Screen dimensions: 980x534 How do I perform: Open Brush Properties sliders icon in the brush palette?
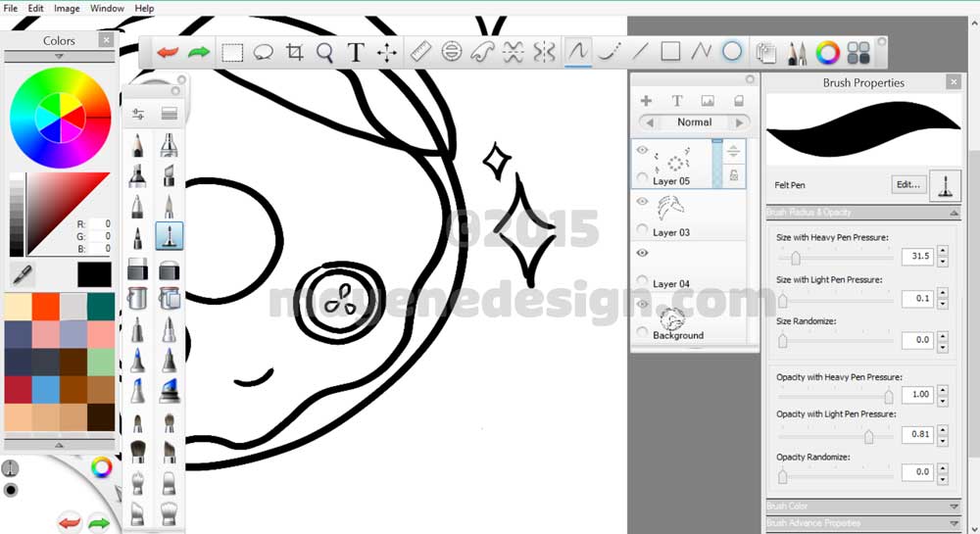click(138, 114)
